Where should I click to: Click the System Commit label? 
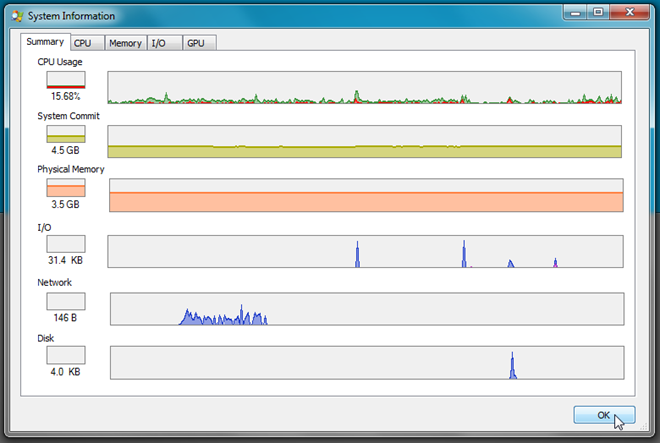pyautogui.click(x=68, y=116)
